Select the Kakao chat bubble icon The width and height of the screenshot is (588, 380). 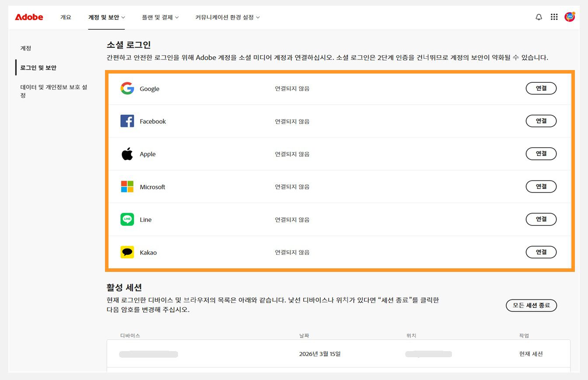click(x=127, y=252)
